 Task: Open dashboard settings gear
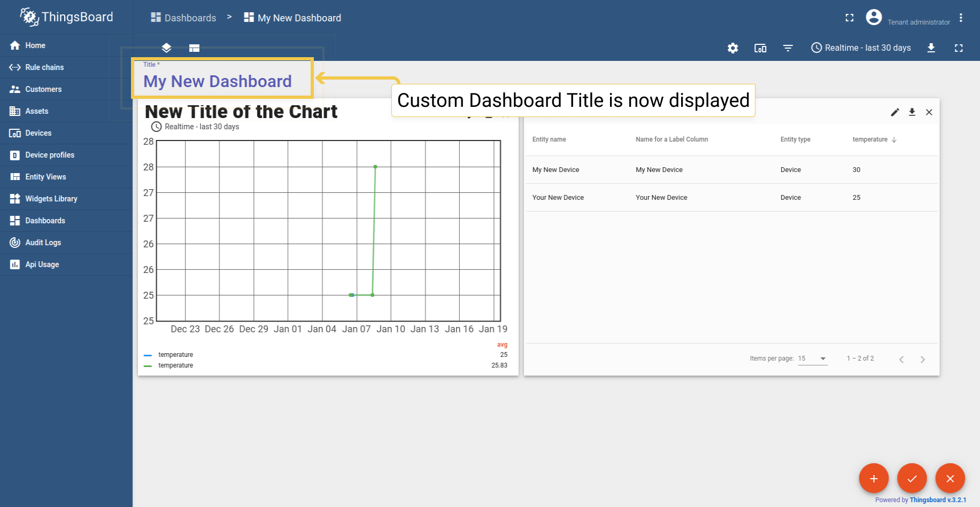click(732, 48)
